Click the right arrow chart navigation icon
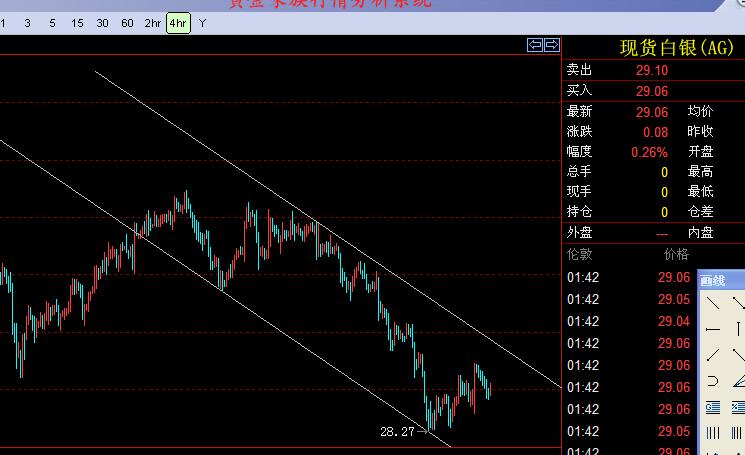 tap(552, 45)
